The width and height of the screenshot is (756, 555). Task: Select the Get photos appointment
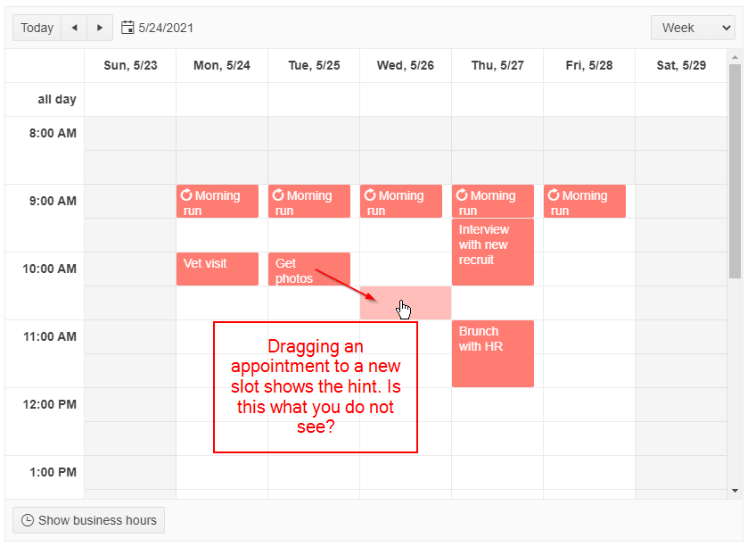point(308,269)
